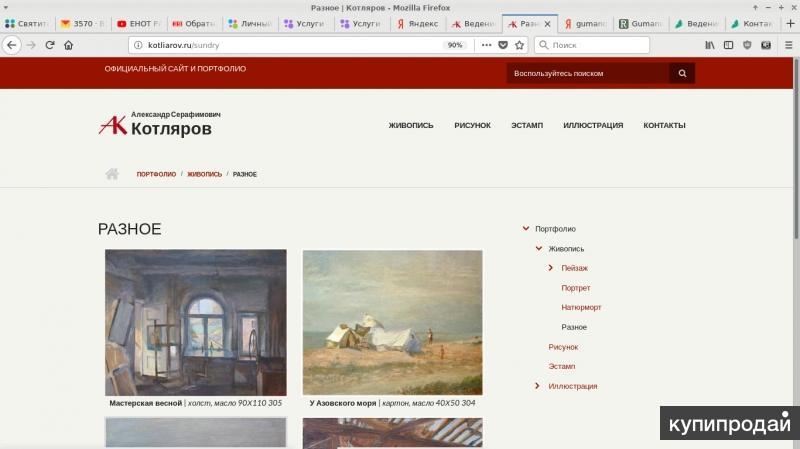The width and height of the screenshot is (800, 449).
Task: Open Рисунок in sidebar tree
Action: click(563, 347)
